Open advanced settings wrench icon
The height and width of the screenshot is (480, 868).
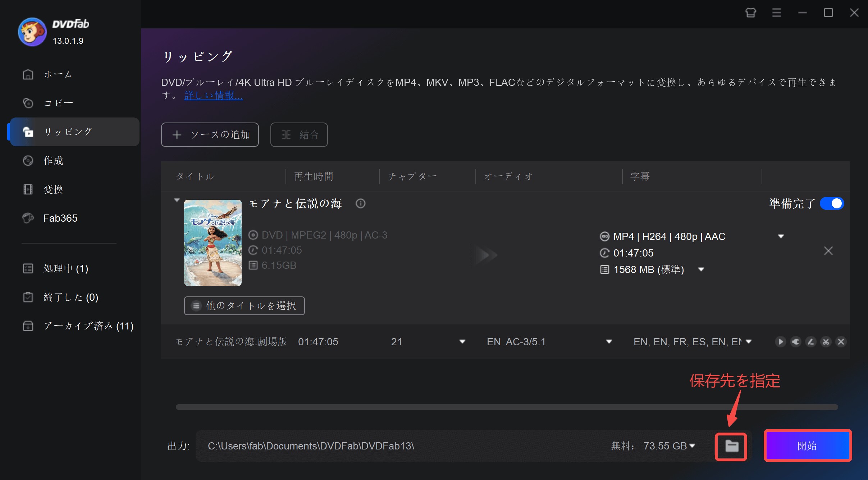pyautogui.click(x=796, y=342)
